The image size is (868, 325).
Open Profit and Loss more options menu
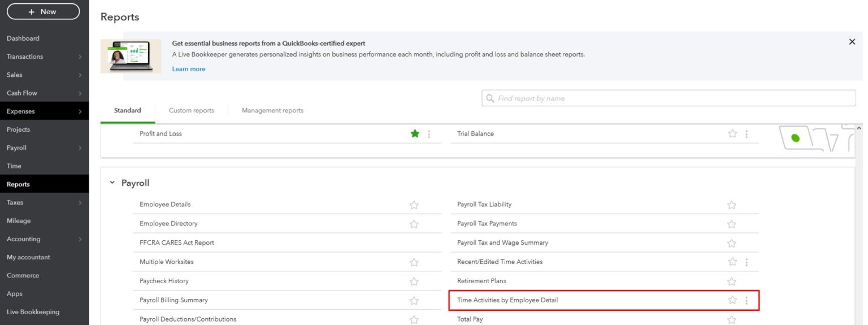click(x=429, y=134)
